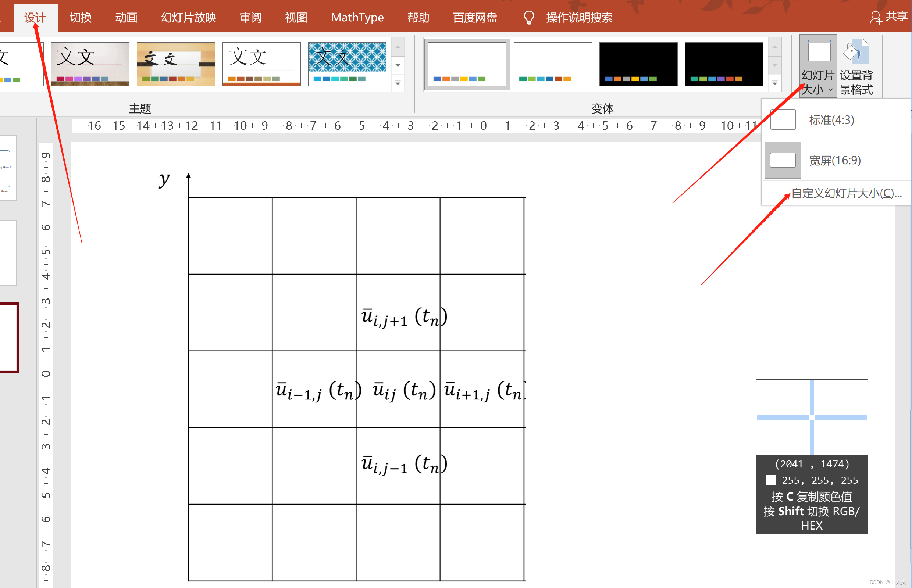912x588 pixels.
Task: Select Standard (4:3) slide size option
Action: point(831,120)
